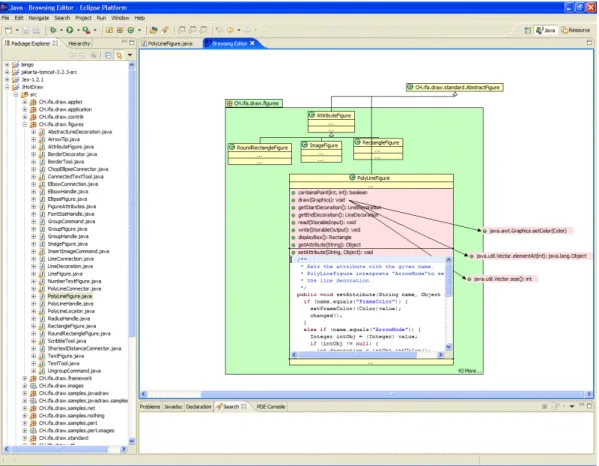
Task: Click embedded code viewer vertical scrollbar down arrow
Action: pos(448,347)
